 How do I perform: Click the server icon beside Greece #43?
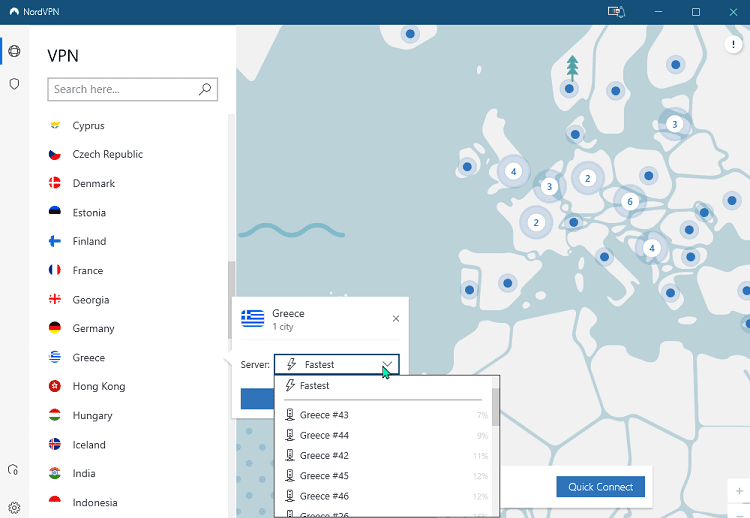pyautogui.click(x=290, y=415)
